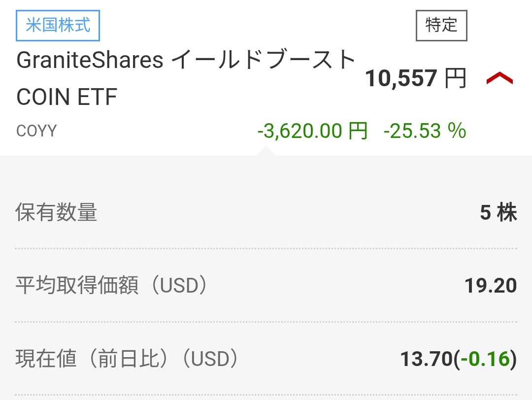Click the dotted divider below 保有数量 row

click(266, 249)
